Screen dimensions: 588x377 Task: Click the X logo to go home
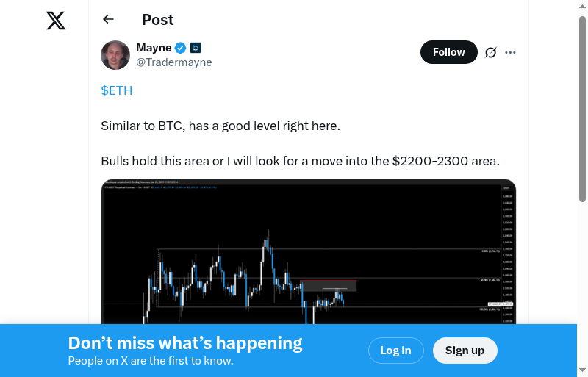point(56,21)
